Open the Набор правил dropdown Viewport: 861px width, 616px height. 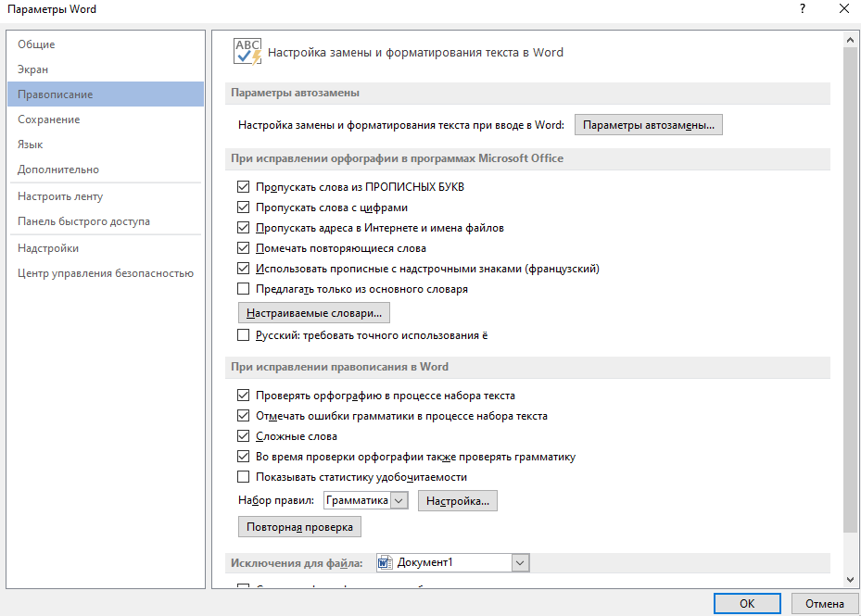pos(399,501)
